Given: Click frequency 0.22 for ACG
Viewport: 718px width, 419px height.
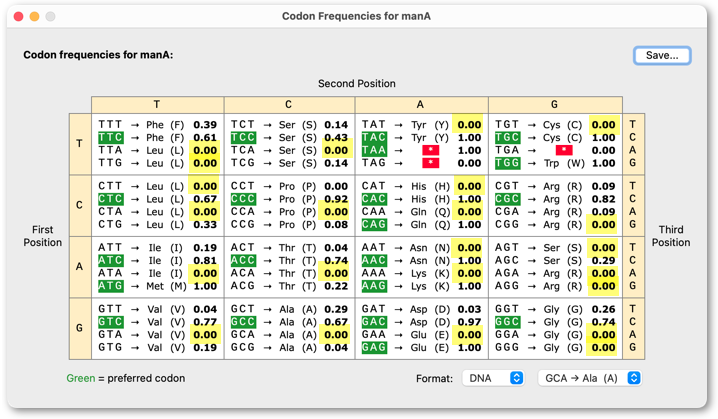Looking at the screenshot, I should point(336,286).
